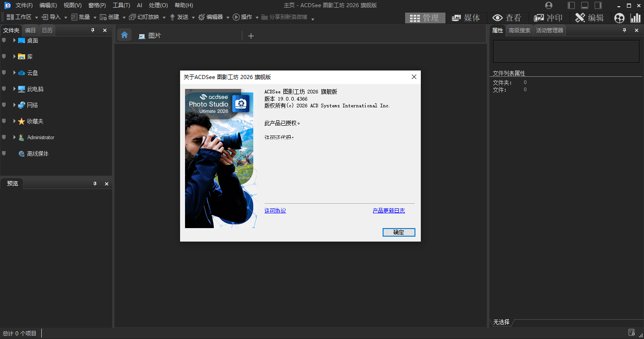Add a new tab with plus icon
This screenshot has width=644, height=339.
[x=251, y=36]
